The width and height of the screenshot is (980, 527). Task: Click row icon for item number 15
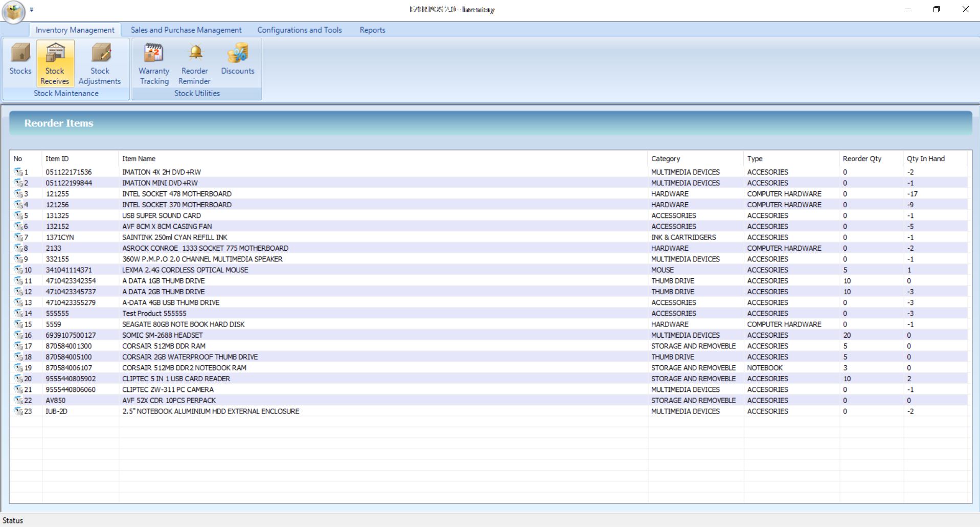18,324
